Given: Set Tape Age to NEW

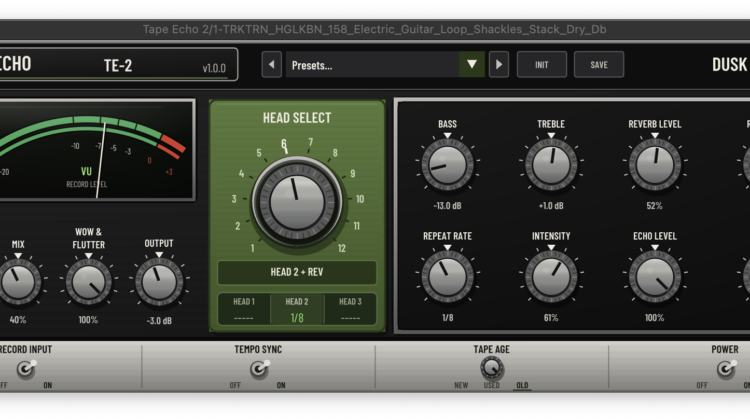Looking at the screenshot, I should (x=461, y=385).
